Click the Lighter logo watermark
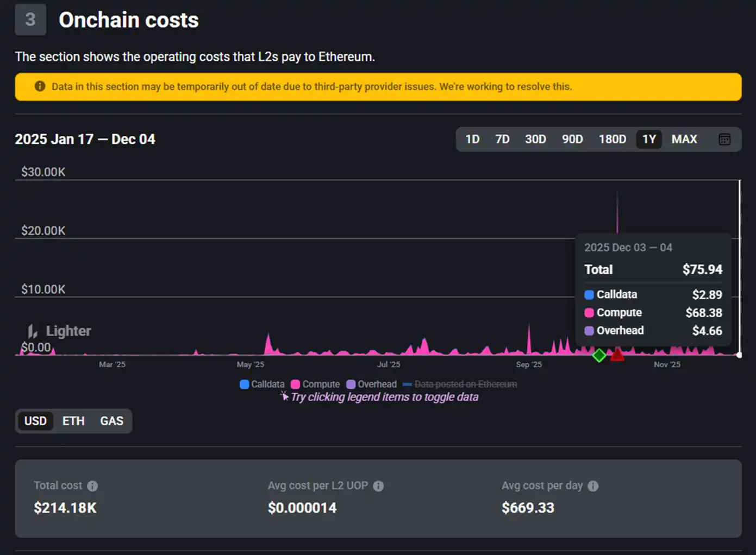The width and height of the screenshot is (756, 555). click(60, 331)
